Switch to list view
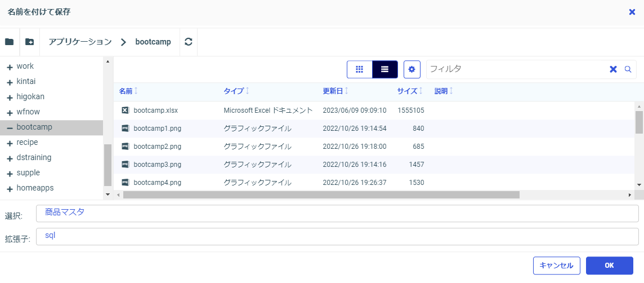 point(385,69)
